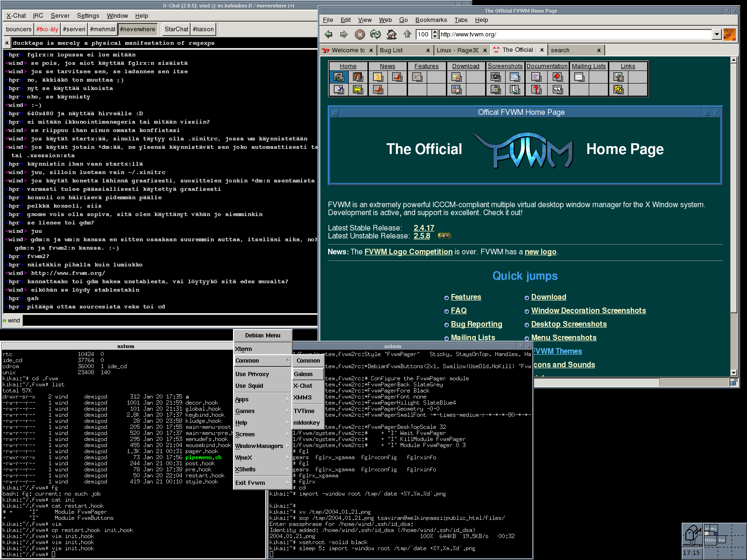
Task: Open the Bookmarks menu in Galeon
Action: point(430,20)
